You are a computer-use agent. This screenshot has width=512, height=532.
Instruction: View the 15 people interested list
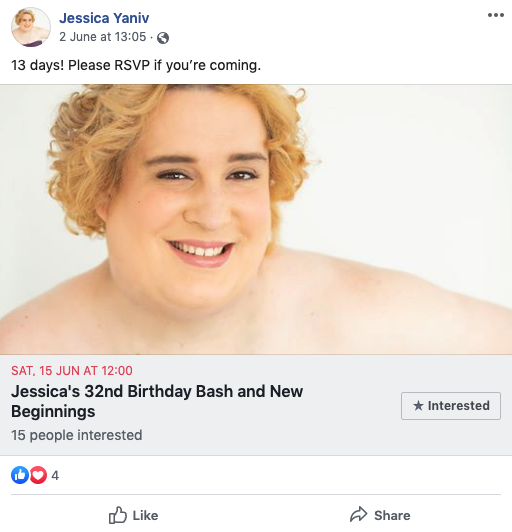pyautogui.click(x=77, y=435)
